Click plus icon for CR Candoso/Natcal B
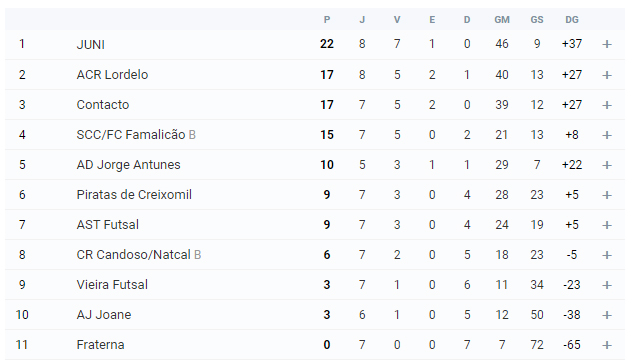 pos(607,255)
